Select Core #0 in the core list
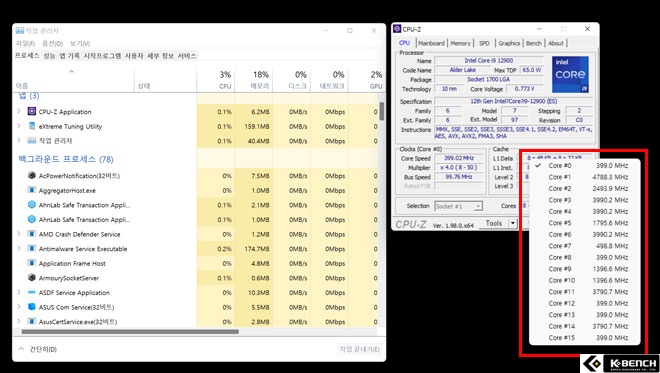Viewport: 660px width, 373px height. 585,165
